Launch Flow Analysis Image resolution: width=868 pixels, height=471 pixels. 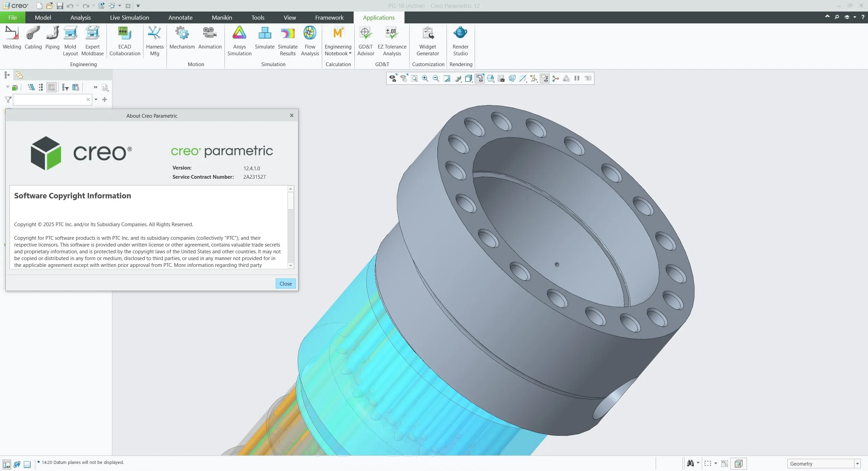(310, 41)
